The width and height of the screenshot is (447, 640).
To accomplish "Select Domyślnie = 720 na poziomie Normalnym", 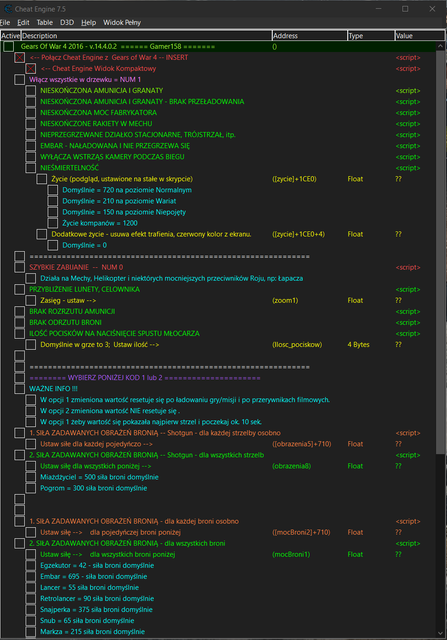I will (127, 190).
